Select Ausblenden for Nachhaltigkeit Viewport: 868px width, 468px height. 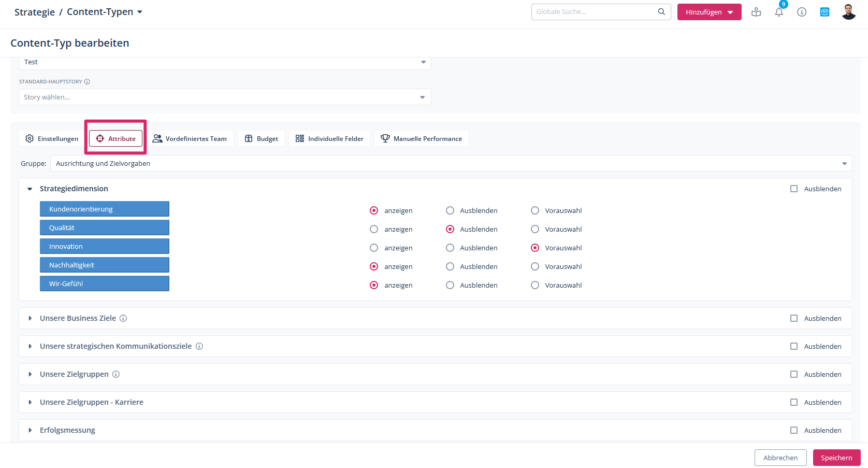(450, 266)
